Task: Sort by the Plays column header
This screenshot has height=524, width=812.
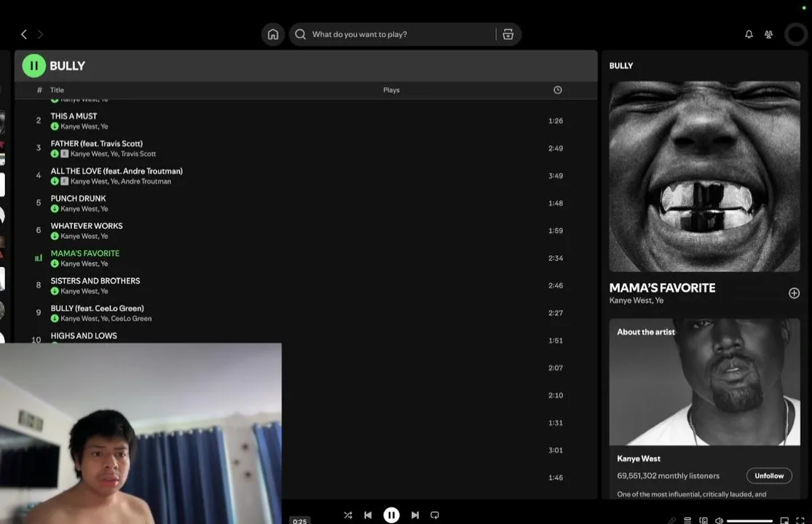Action: pyautogui.click(x=391, y=90)
